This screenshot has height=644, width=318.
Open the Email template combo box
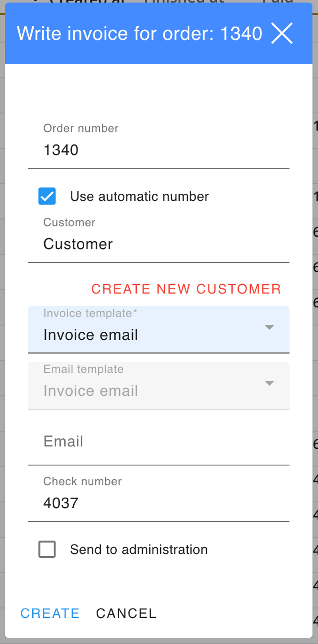tap(151, 390)
